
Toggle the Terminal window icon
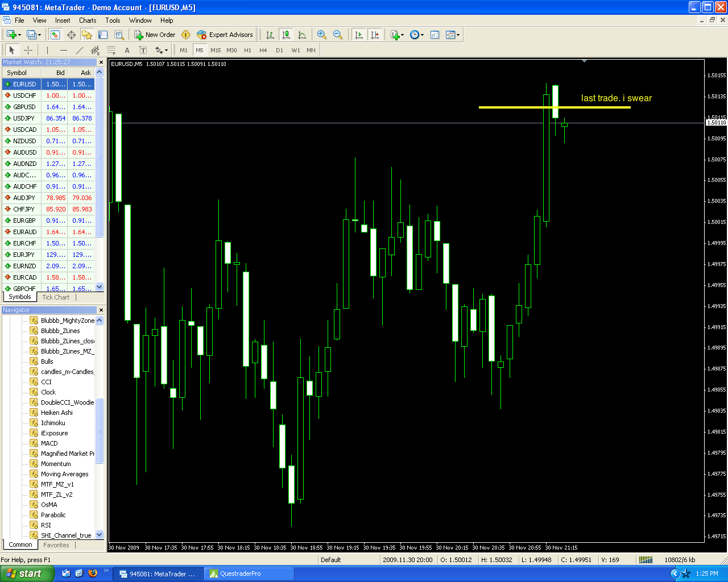[103, 35]
